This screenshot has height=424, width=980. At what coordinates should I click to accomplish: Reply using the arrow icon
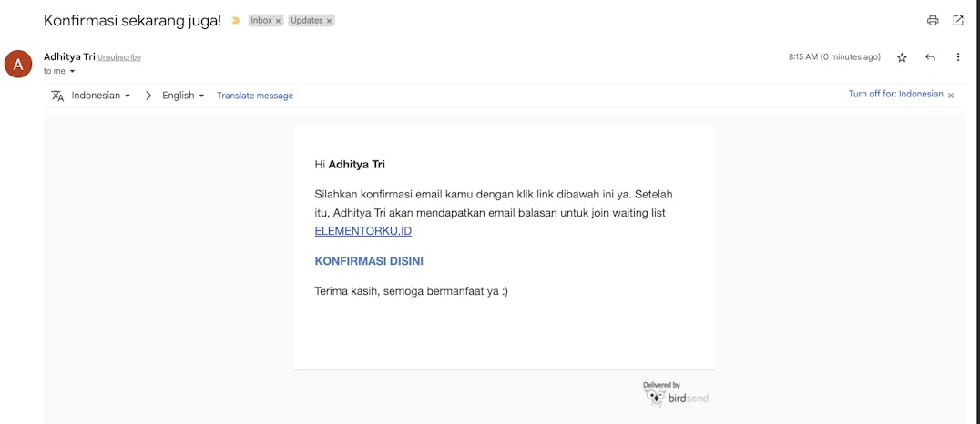click(930, 57)
